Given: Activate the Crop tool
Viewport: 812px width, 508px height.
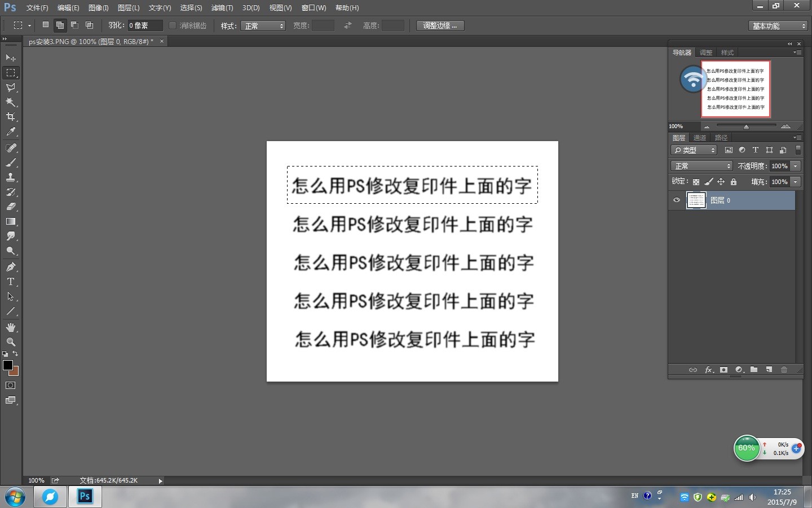Looking at the screenshot, I should (x=11, y=117).
